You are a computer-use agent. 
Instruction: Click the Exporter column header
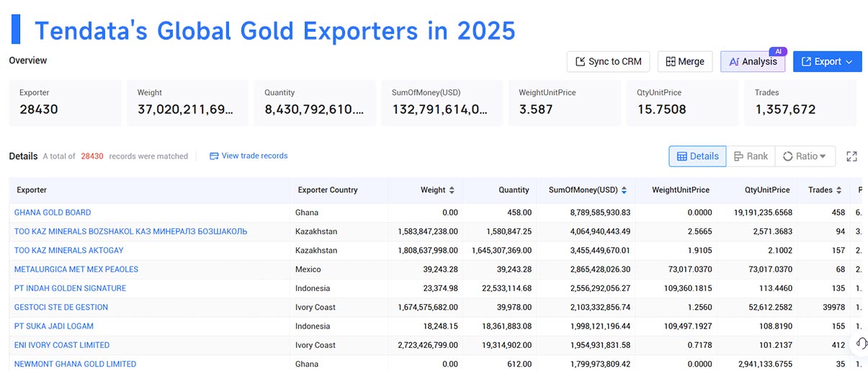click(x=32, y=190)
